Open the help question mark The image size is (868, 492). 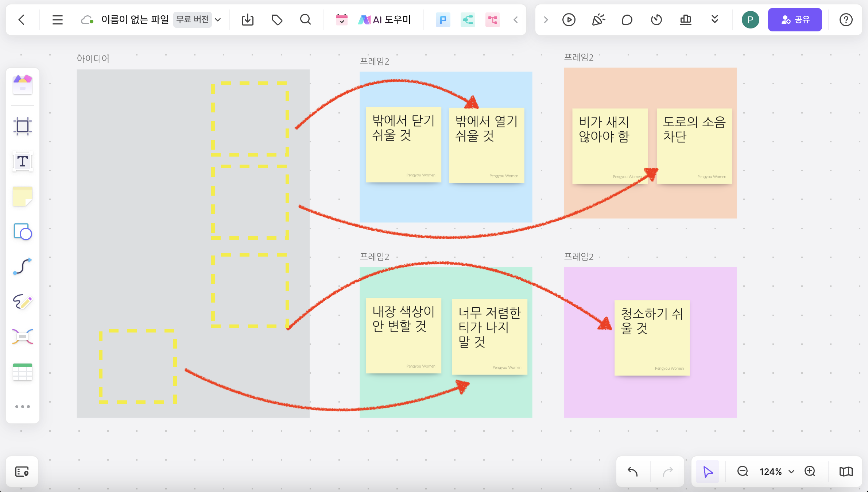click(x=846, y=20)
